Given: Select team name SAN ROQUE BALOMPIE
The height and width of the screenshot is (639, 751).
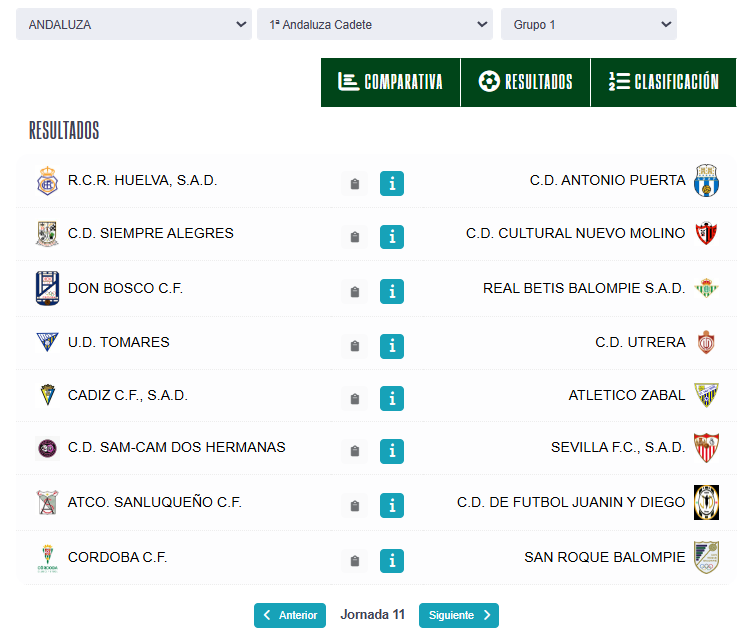Looking at the screenshot, I should [x=604, y=558].
